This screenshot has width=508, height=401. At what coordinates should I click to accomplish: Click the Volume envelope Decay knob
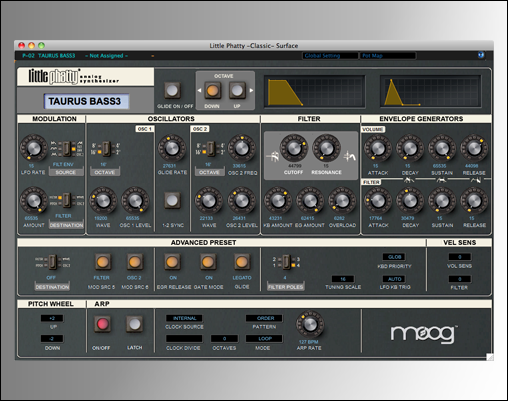[x=410, y=148]
